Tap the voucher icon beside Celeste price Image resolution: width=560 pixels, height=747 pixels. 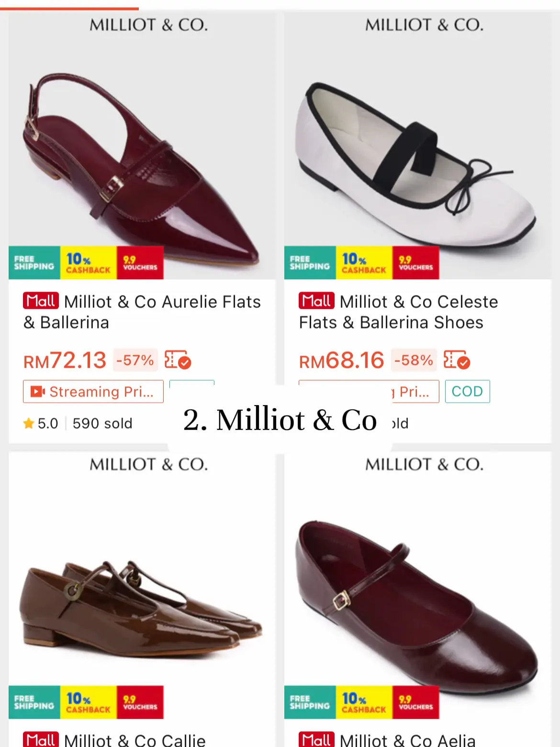coord(457,360)
